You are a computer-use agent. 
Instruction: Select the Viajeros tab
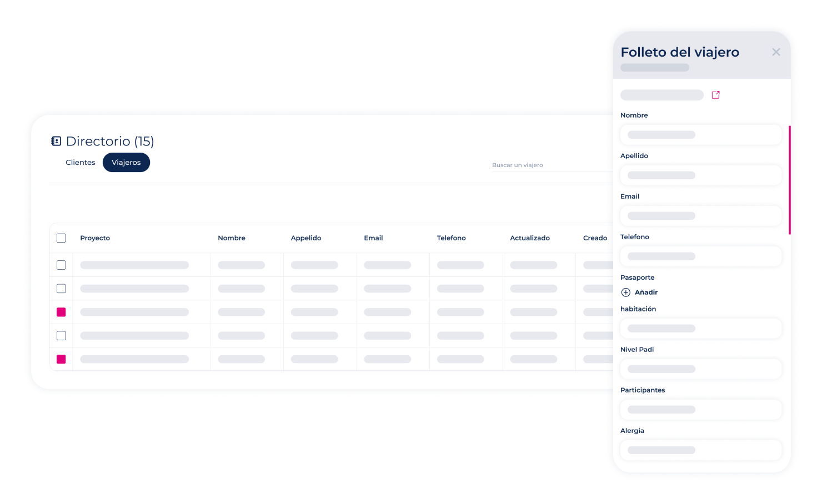click(126, 162)
